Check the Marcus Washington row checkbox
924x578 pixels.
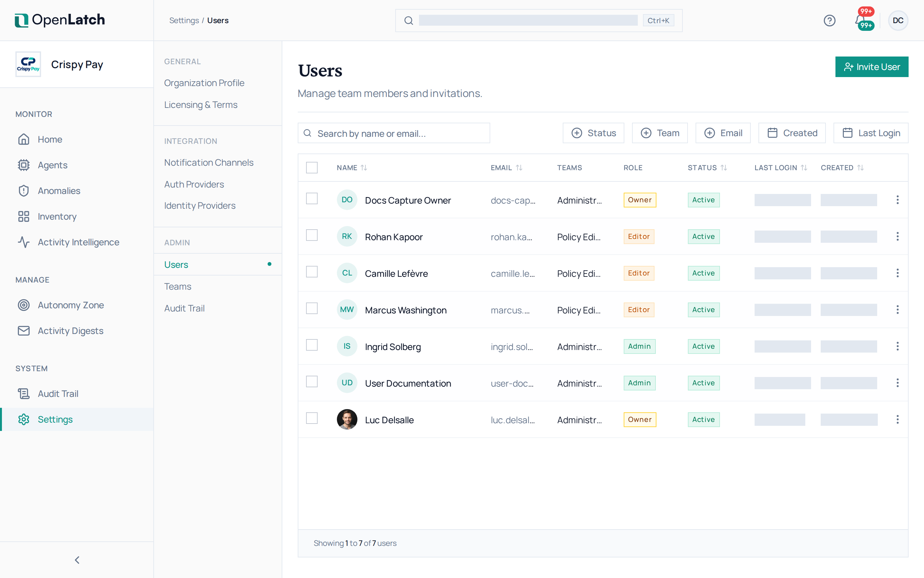click(x=312, y=308)
